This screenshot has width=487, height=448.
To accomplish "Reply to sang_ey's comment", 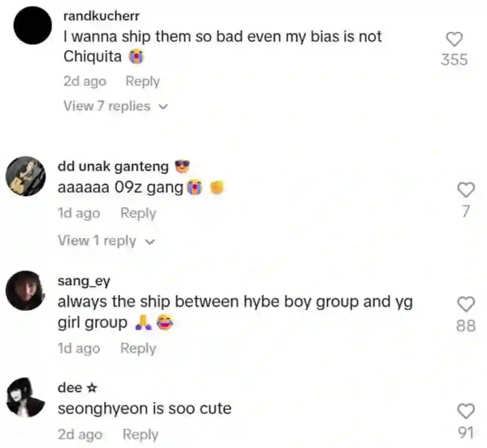I will pos(138,348).
